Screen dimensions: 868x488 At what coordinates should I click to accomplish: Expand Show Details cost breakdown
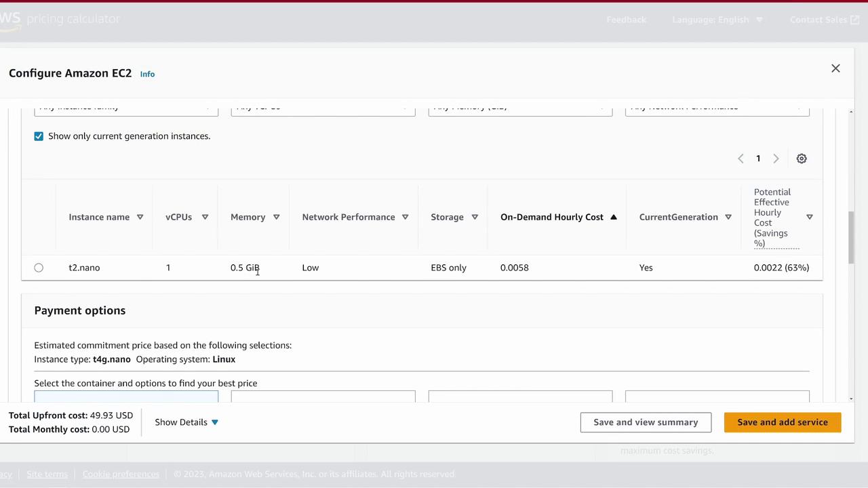click(x=186, y=422)
